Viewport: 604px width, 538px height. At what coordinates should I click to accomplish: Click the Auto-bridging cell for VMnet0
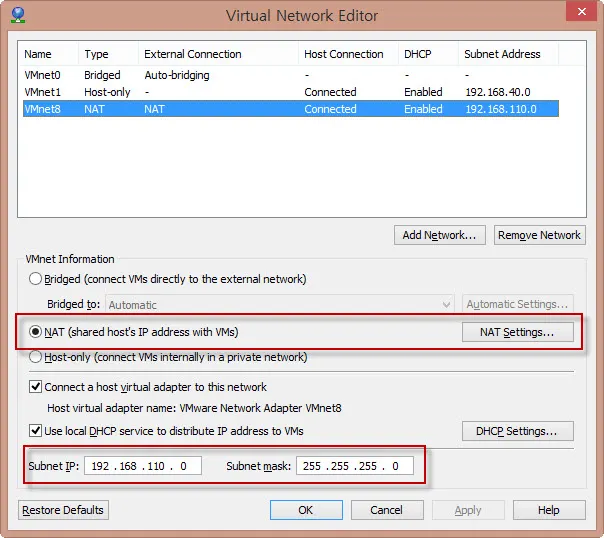pyautogui.click(x=177, y=75)
